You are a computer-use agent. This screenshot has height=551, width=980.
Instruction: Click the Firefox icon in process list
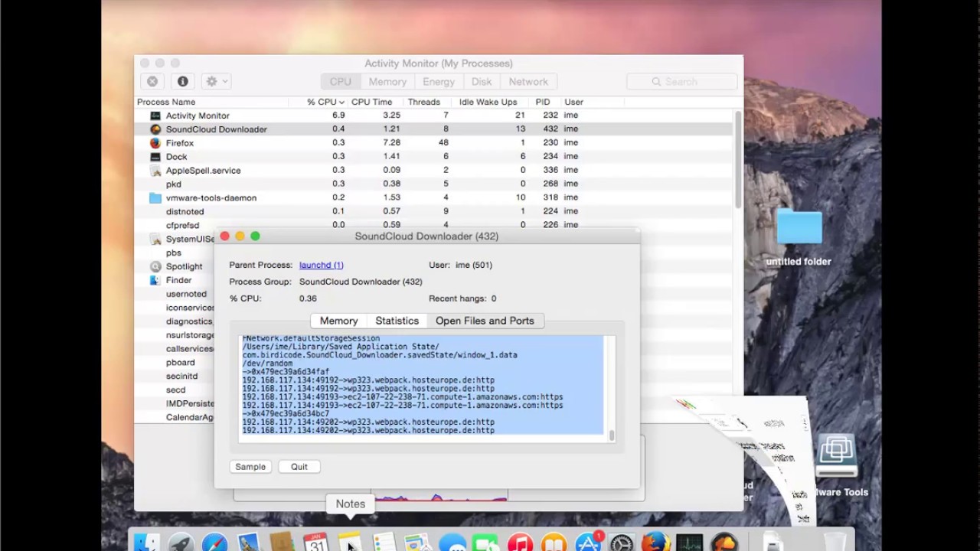click(155, 143)
